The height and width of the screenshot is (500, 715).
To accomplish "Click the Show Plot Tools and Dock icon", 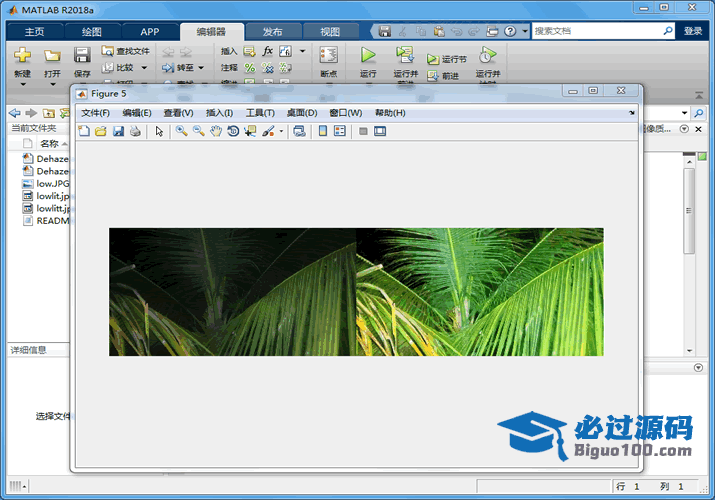I will point(380,131).
